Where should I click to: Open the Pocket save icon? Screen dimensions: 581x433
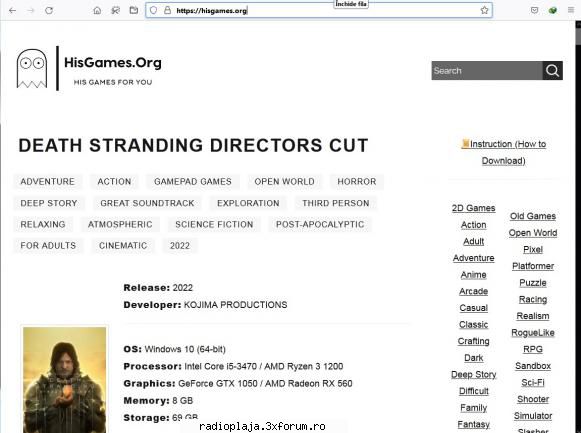tap(534, 10)
